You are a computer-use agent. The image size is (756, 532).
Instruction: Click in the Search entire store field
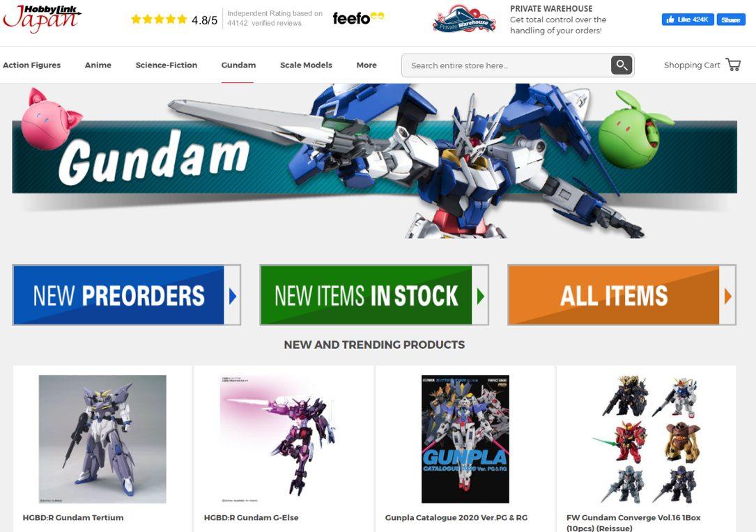(x=507, y=65)
